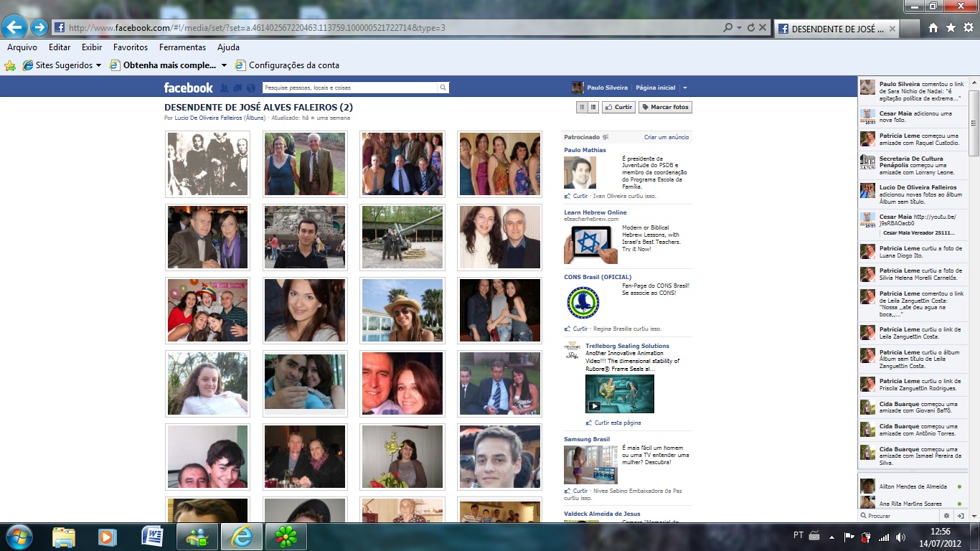The height and width of the screenshot is (551, 980).
Task: Click the browser home icon
Action: [x=933, y=28]
